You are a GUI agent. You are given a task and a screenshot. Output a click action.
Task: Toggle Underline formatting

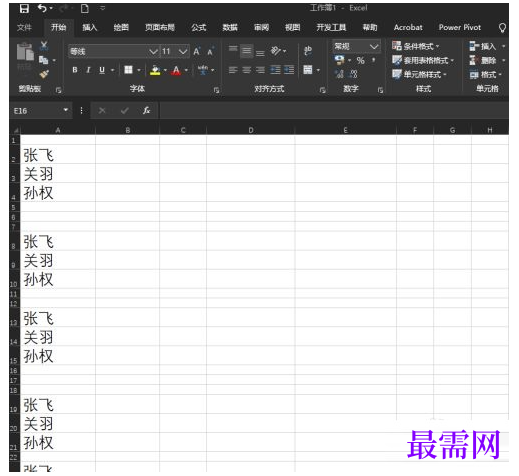click(x=102, y=70)
